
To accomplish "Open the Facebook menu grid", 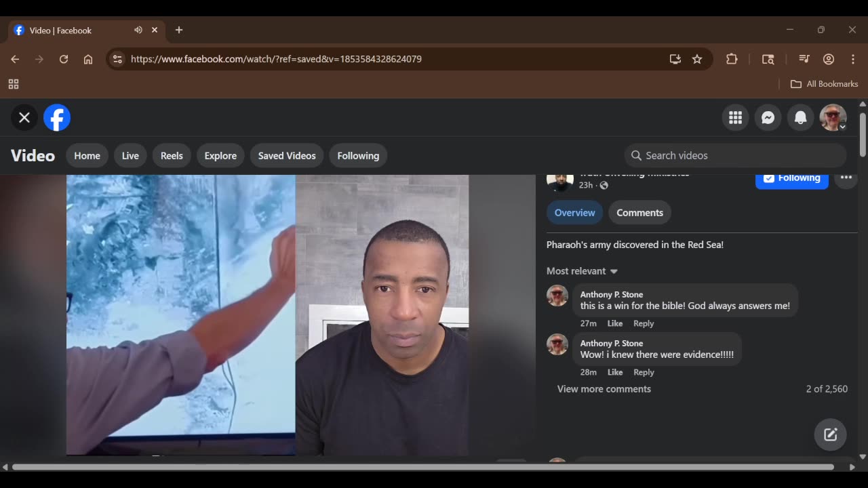I will [736, 118].
